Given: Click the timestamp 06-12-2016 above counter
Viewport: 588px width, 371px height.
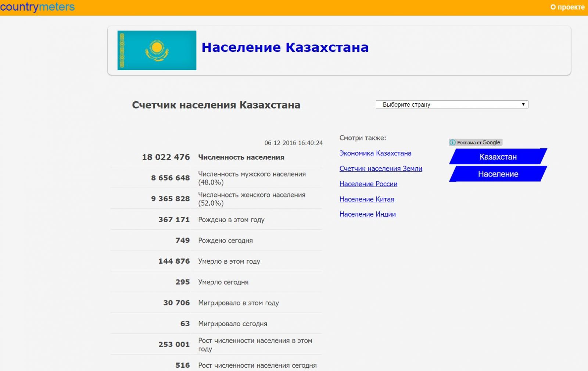Looking at the screenshot, I should [293, 143].
